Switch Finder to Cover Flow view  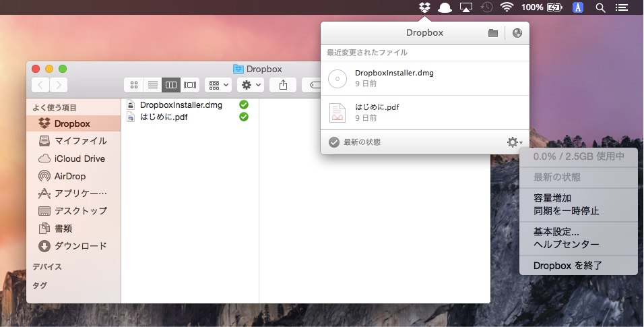(x=190, y=85)
